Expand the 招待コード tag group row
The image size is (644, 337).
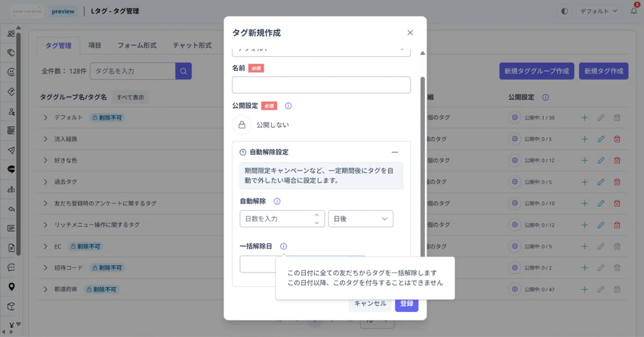coord(46,268)
